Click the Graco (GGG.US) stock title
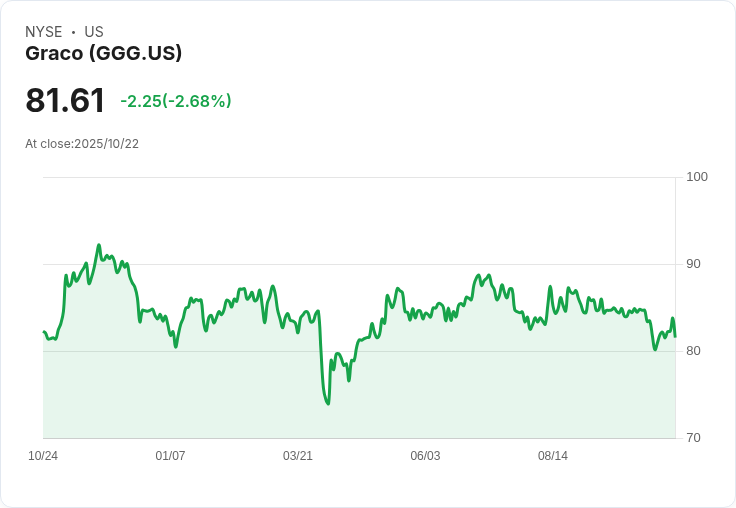736x508 pixels. tap(104, 54)
